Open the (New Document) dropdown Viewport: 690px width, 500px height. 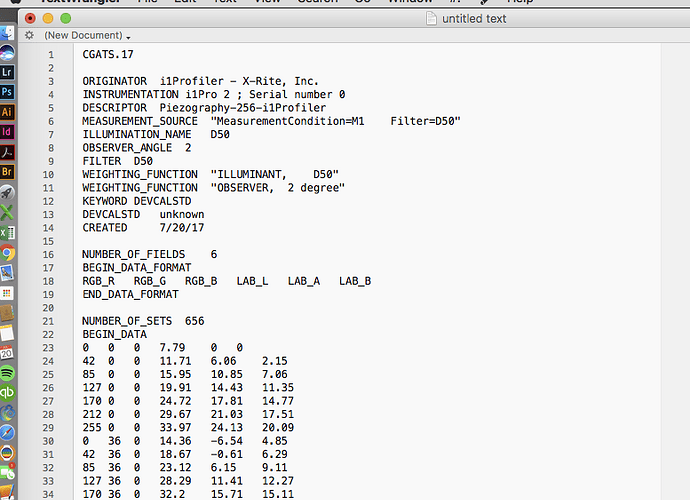(x=87, y=35)
